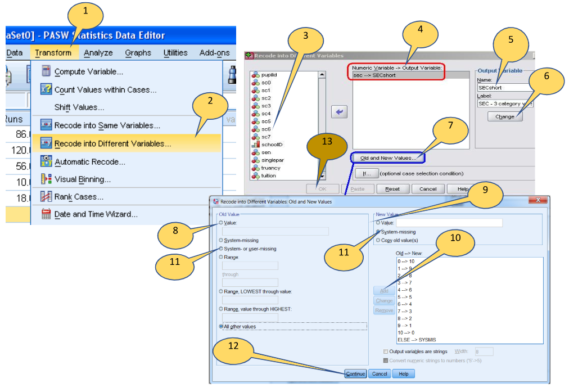Open Old and New Values dialog
The height and width of the screenshot is (392, 569).
coord(387,158)
